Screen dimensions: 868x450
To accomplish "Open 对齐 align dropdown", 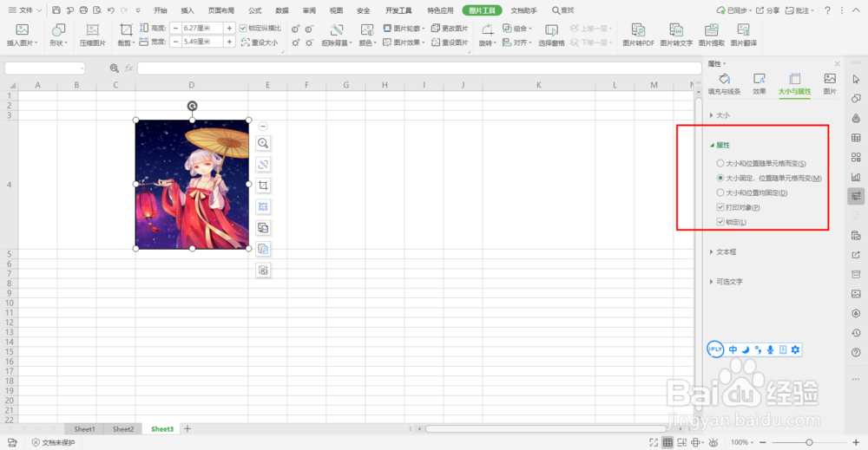I will click(x=517, y=42).
